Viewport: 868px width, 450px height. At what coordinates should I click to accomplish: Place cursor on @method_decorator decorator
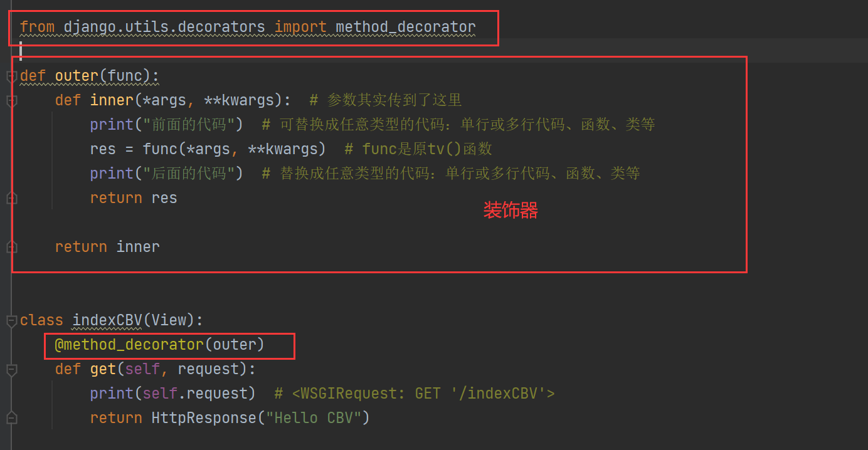tap(129, 345)
